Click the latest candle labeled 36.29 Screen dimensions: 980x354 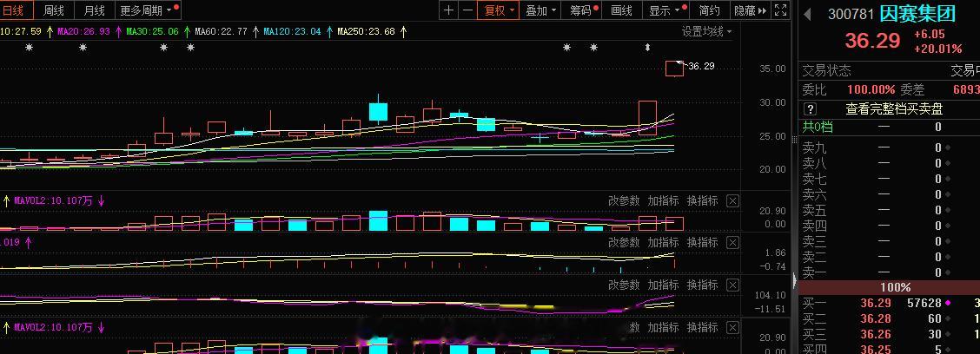coord(674,68)
